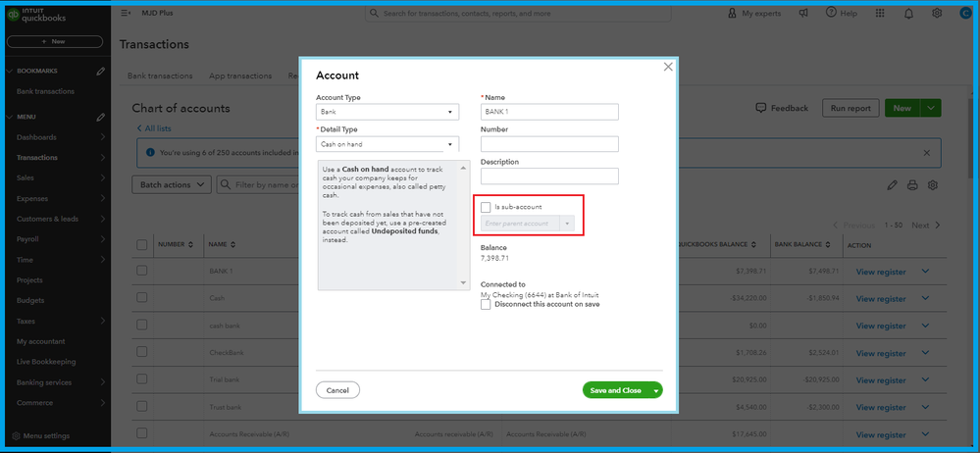
Task: Click the sidebar + New button
Action: 55,41
